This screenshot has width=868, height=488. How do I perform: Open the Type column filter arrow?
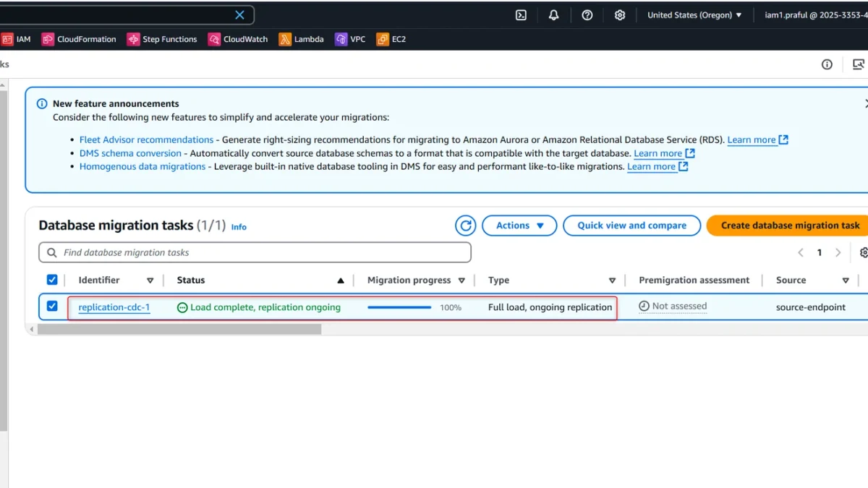coord(612,281)
